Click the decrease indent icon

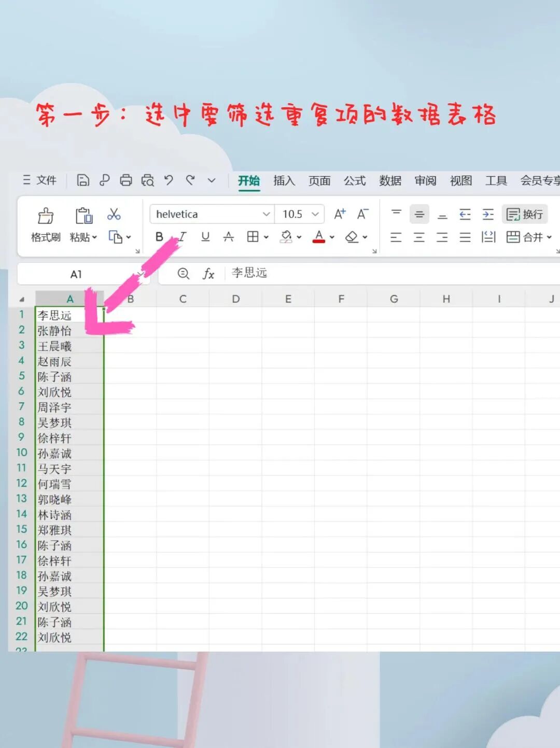click(465, 214)
